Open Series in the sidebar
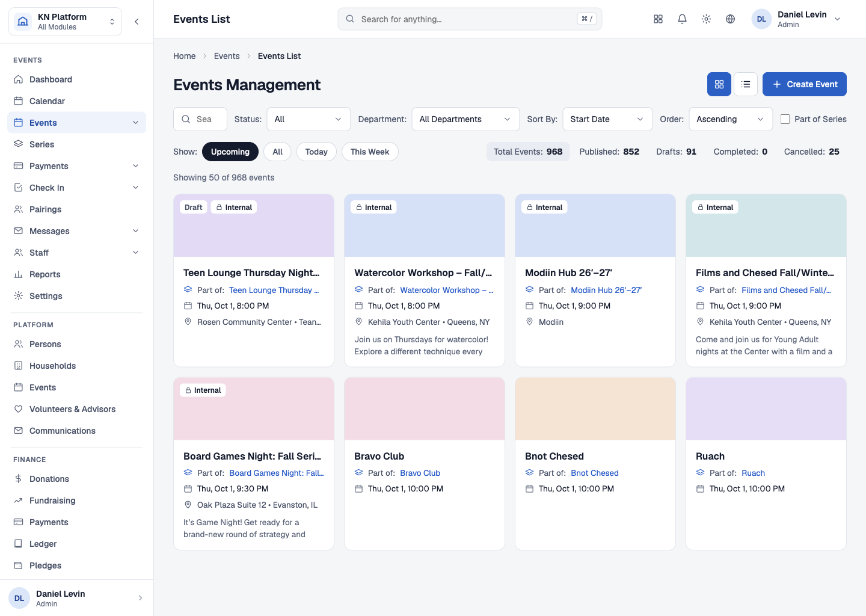866x616 pixels. 77,144
